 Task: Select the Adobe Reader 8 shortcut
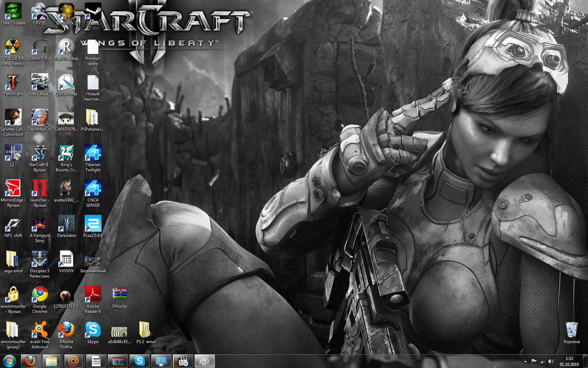(x=93, y=300)
